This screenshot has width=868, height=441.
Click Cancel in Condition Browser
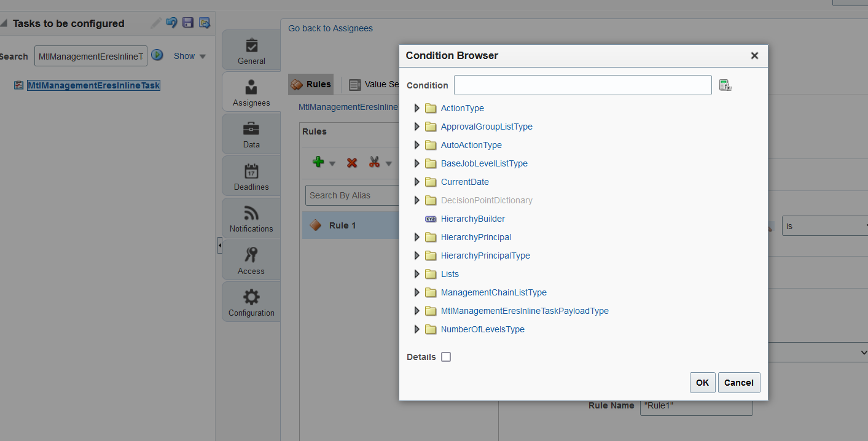point(738,382)
